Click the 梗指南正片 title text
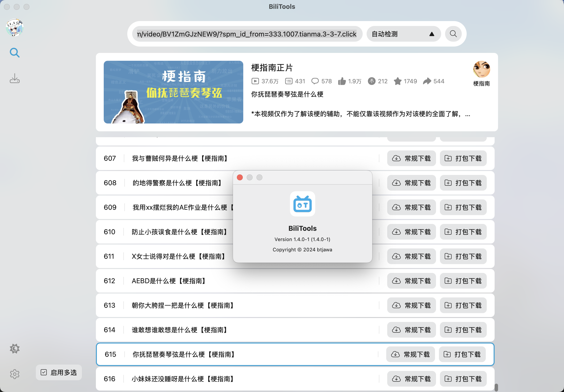The image size is (564, 392). point(272,68)
